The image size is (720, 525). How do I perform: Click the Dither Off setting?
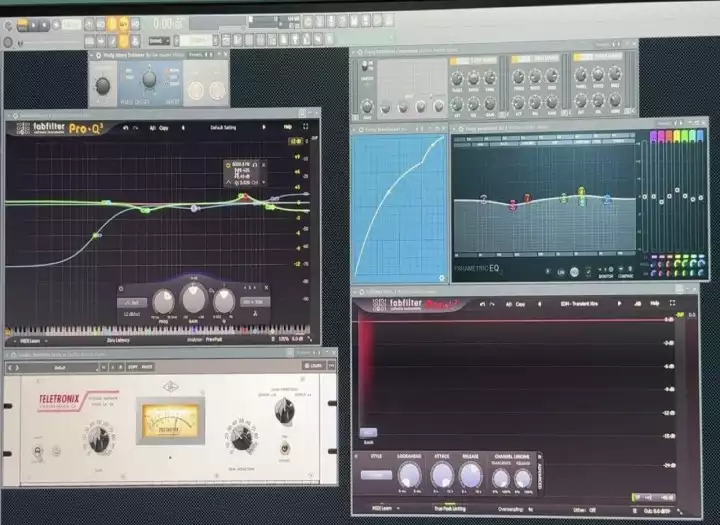click(x=584, y=510)
